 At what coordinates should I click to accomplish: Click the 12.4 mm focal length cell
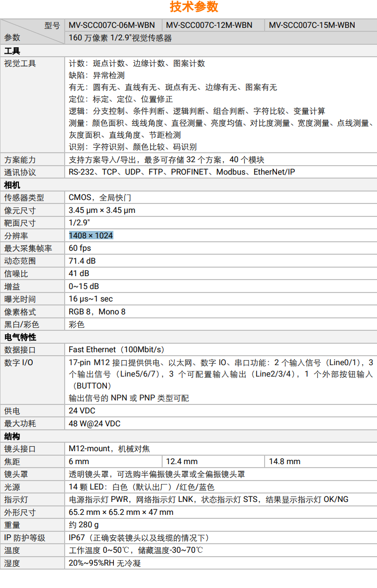(x=182, y=462)
